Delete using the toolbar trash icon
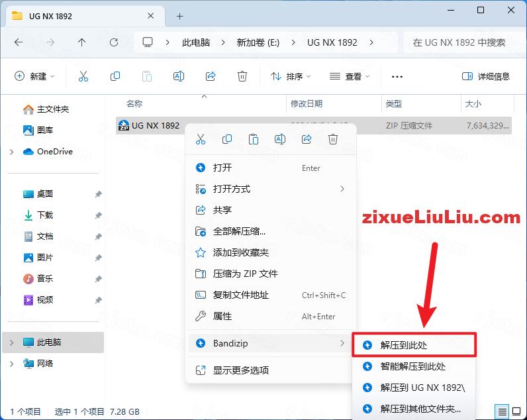The width and height of the screenshot is (527, 420). [242, 76]
